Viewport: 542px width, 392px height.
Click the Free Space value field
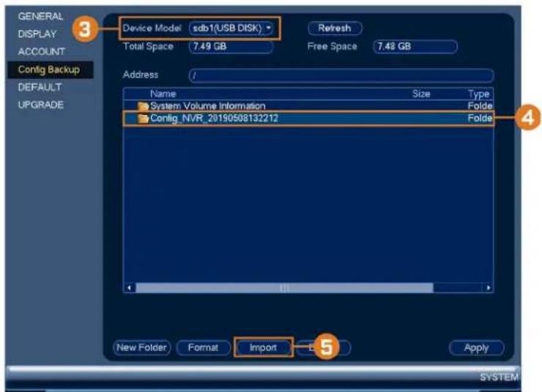[x=415, y=47]
